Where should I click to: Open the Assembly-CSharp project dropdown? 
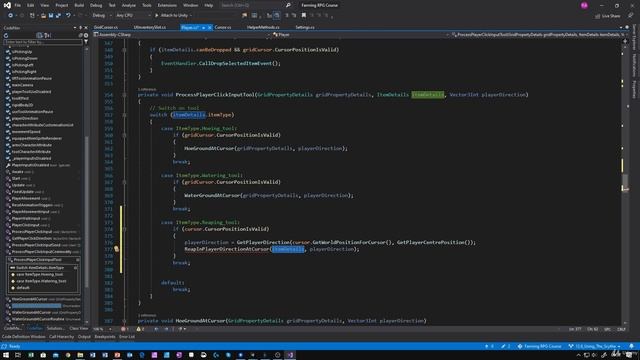coord(182,35)
